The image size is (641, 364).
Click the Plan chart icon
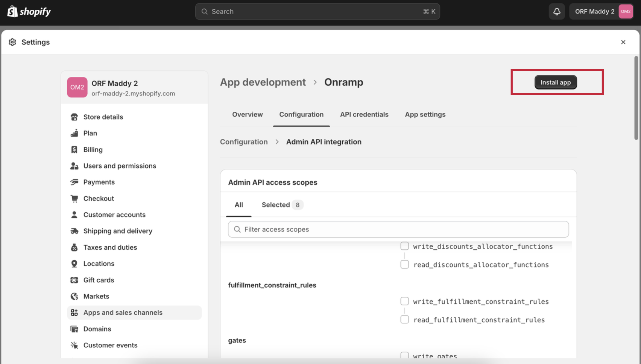[74, 133]
